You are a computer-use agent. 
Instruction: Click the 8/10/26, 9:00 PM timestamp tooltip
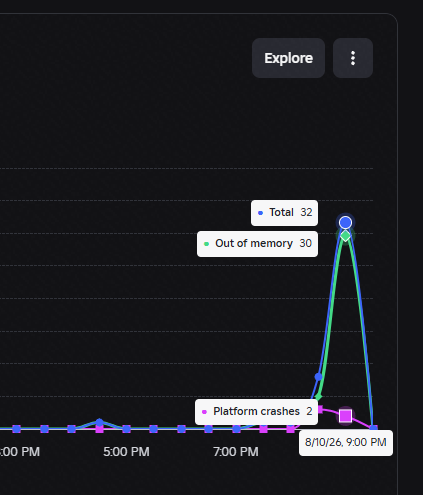coord(346,443)
